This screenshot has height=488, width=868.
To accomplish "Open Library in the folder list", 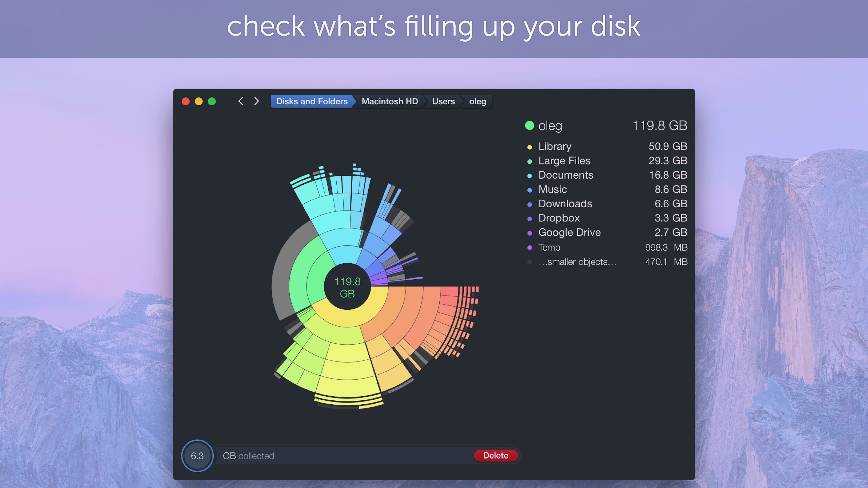I will [555, 146].
